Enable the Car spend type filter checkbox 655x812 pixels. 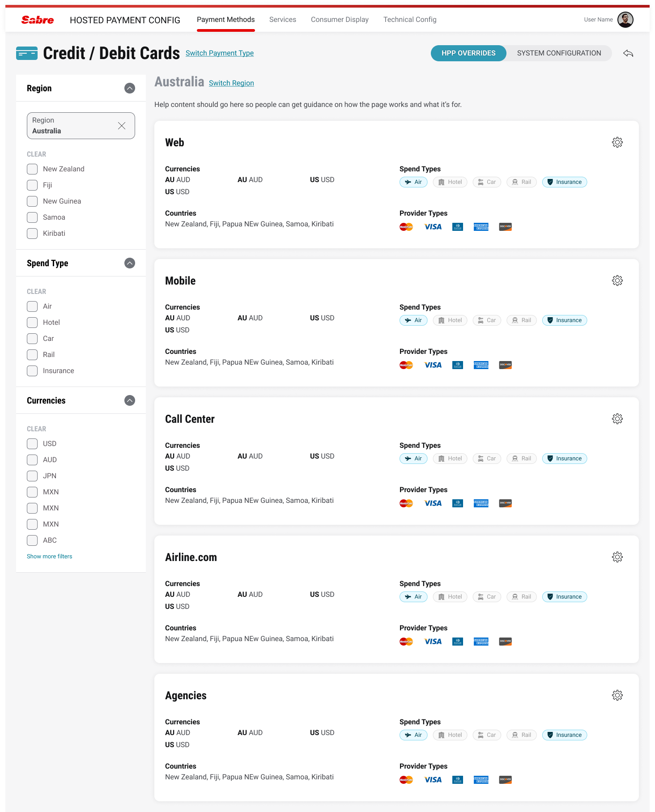[x=32, y=339]
